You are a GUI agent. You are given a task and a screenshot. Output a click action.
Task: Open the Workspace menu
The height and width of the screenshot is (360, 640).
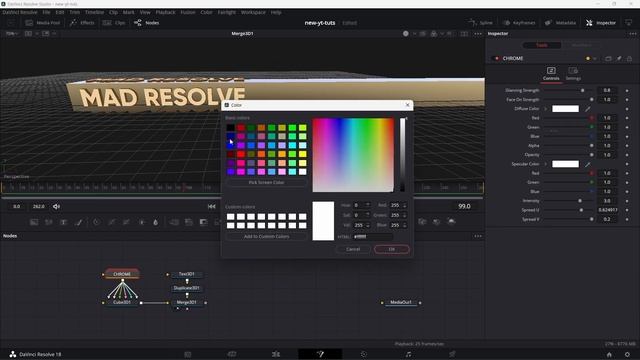[253, 12]
